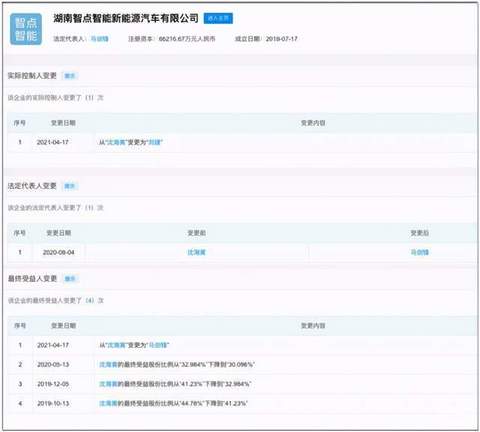480x432 pixels.
Task: Click the blue tag beside 法定代表人变更
Action: pos(70,186)
